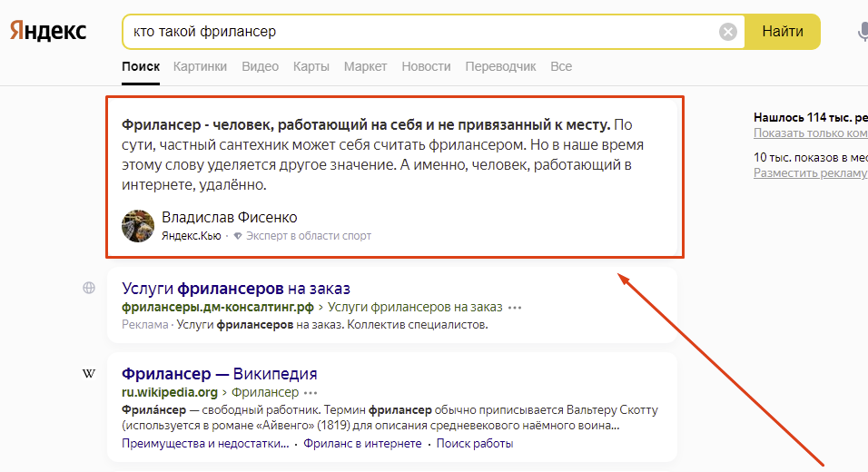The height and width of the screenshot is (472, 868).
Task: Open sitelink 'Фриланс в интернете'
Action: (x=362, y=444)
